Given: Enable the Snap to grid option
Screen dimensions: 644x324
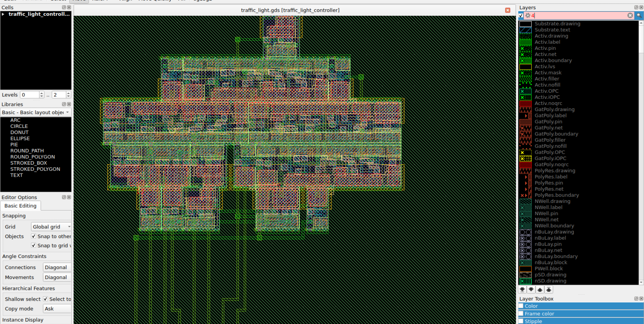Looking at the screenshot, I should pos(33,245).
